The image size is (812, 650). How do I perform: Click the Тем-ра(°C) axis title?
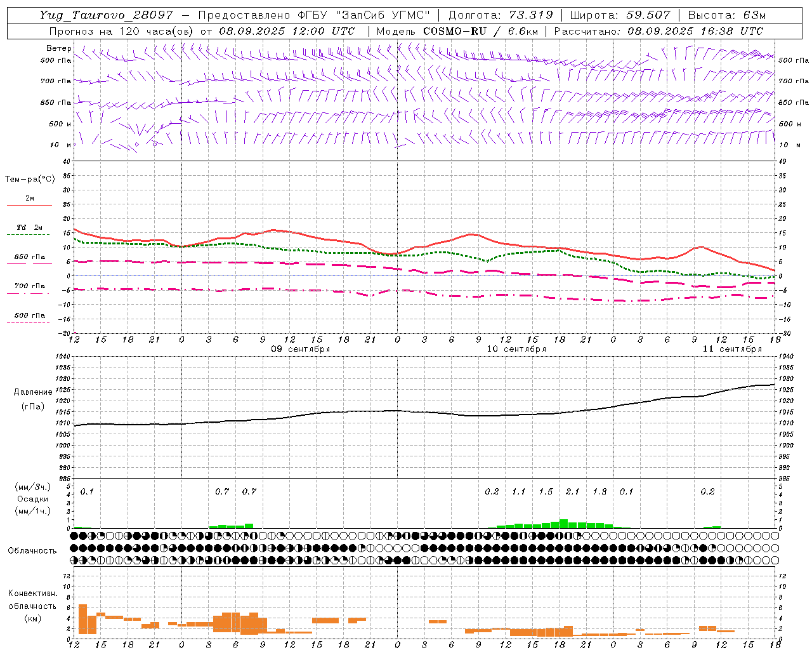tap(30, 180)
